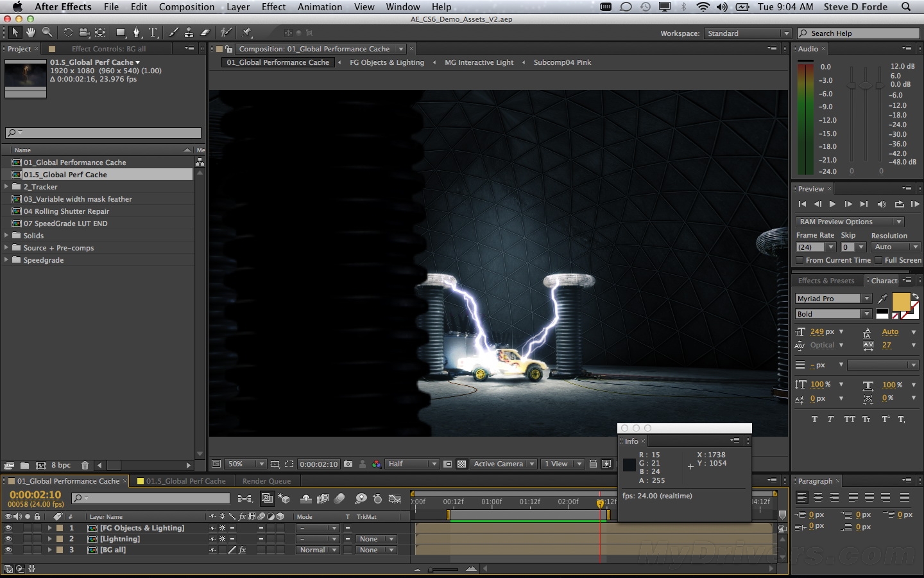
Task: Hide the [Lightning] layer
Action: (x=8, y=539)
